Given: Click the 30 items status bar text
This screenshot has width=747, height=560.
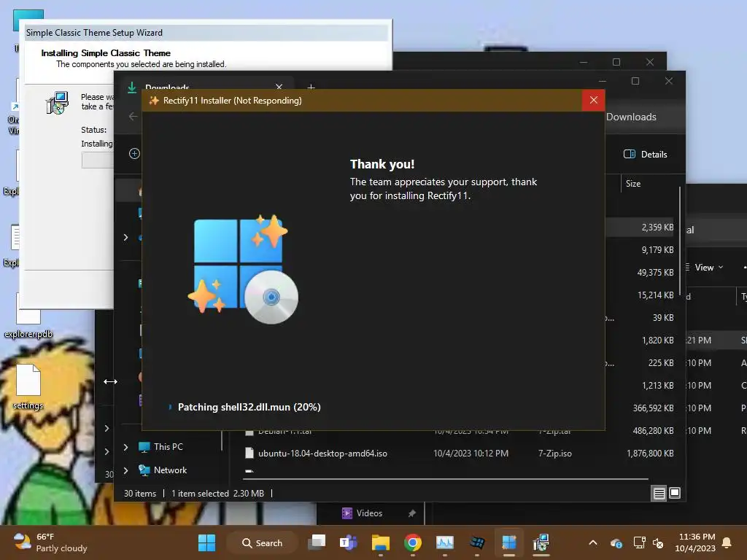Looking at the screenshot, I should pyautogui.click(x=139, y=494).
